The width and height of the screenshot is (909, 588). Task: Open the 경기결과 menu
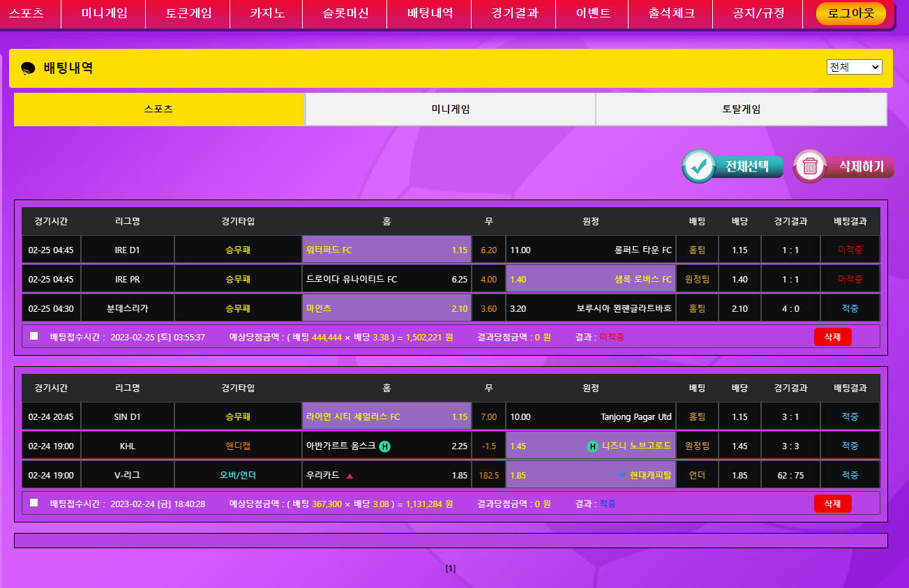coord(514,13)
